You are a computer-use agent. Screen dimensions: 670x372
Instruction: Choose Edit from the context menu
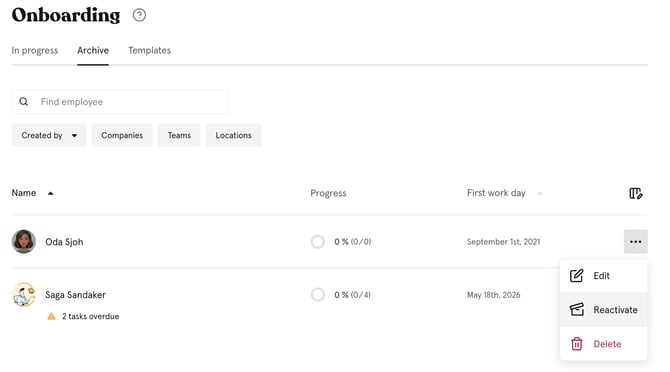point(603,275)
